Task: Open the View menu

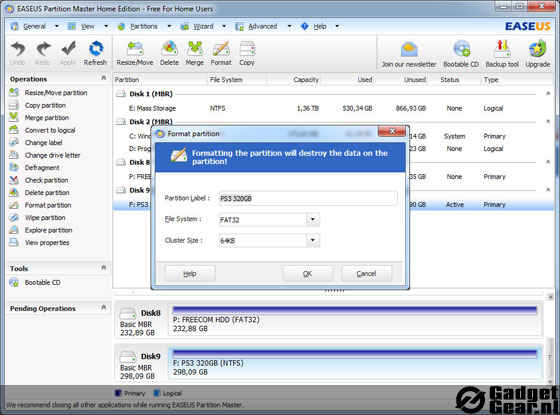Action: pyautogui.click(x=87, y=26)
